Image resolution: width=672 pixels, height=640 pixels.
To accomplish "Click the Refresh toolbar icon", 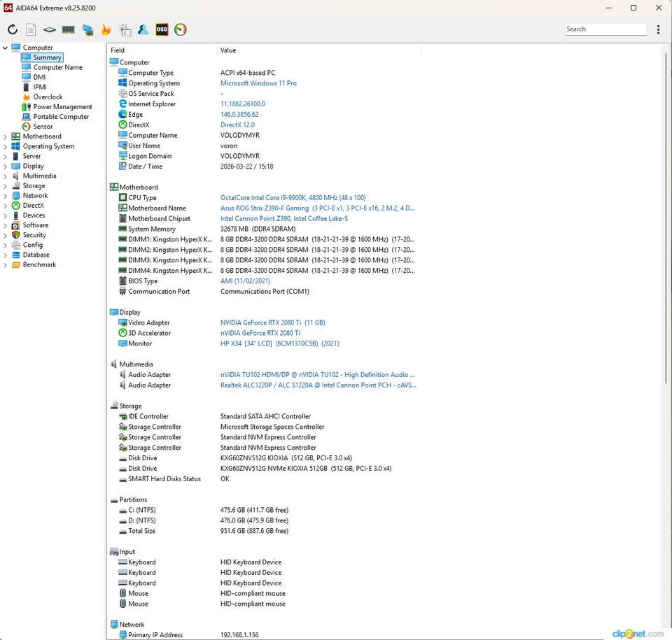I will 13,29.
